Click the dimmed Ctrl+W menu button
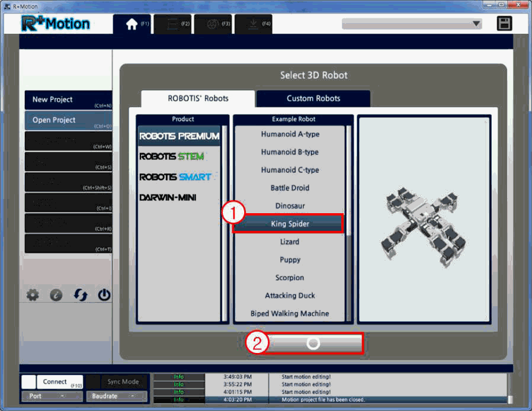This screenshot has width=532, height=411. pos(68,141)
